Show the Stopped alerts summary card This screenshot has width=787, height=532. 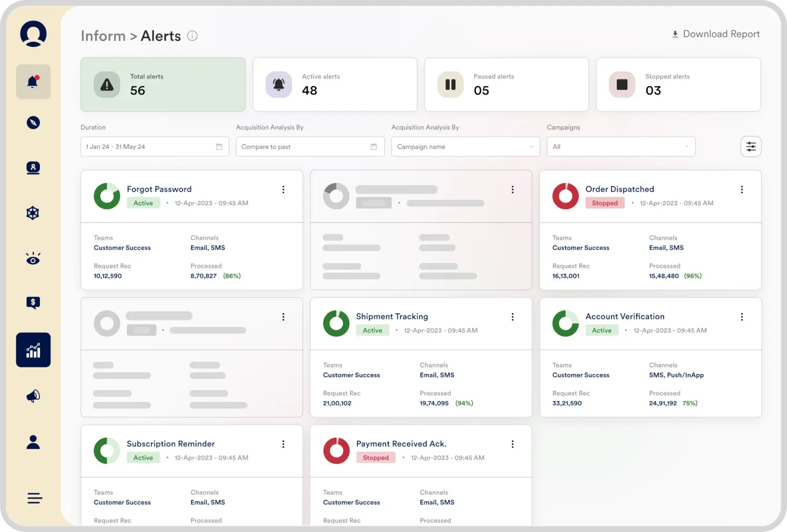(678, 84)
